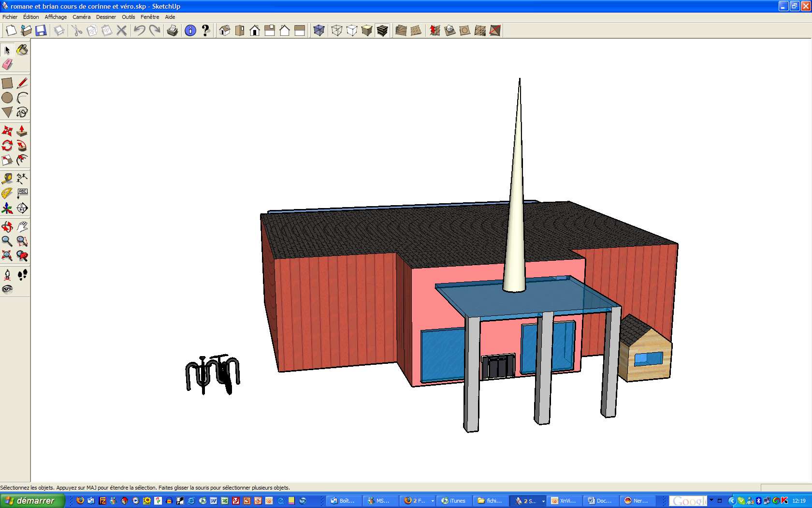Select the Protractor tool
Screen dimensions: 812x508
tap(7, 194)
